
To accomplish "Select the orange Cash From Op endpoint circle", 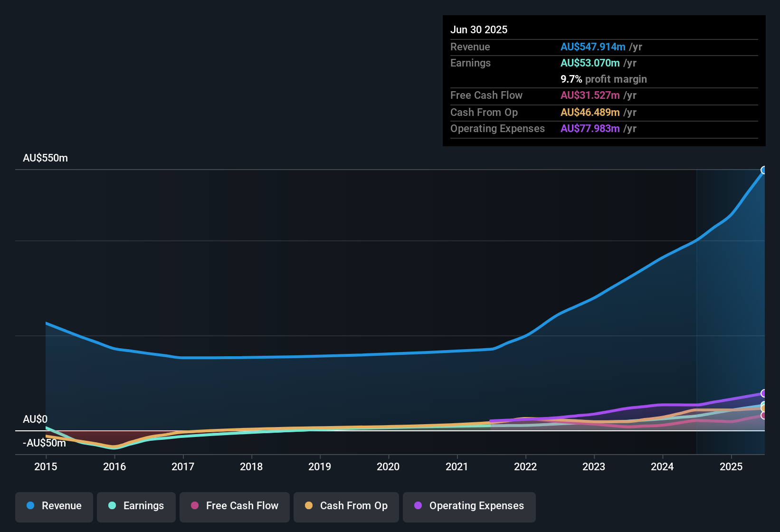I will [763, 408].
